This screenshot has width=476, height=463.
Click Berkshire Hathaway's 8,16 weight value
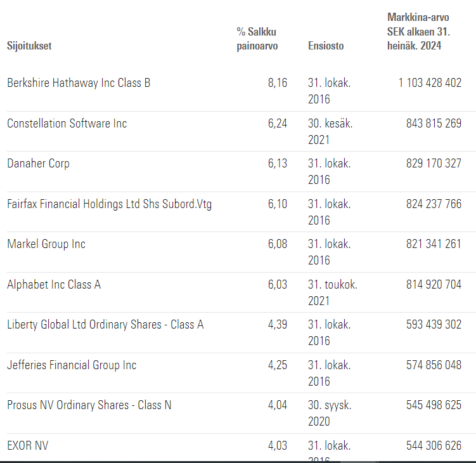pyautogui.click(x=278, y=83)
